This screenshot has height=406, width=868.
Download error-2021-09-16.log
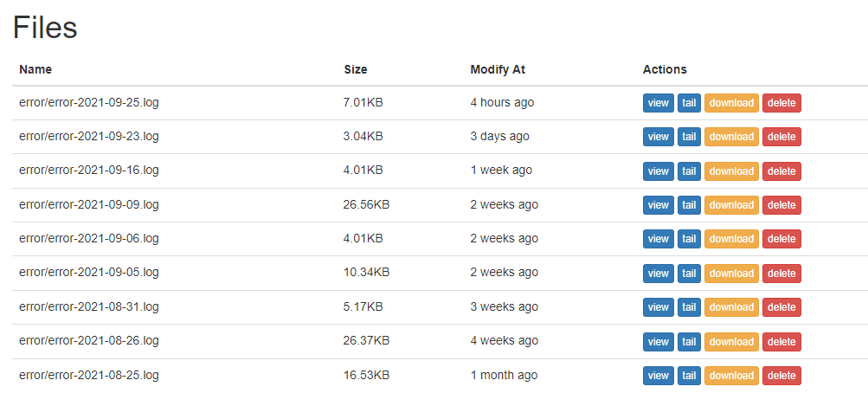731,171
